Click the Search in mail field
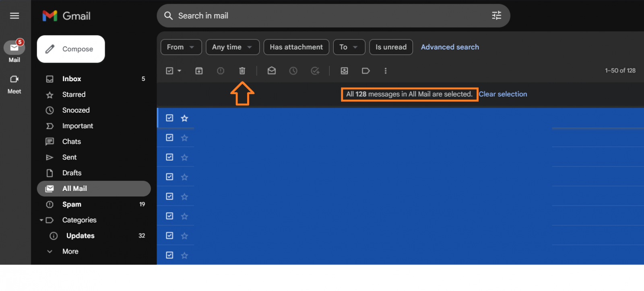Image resolution: width=644 pixels, height=291 pixels. [322, 16]
